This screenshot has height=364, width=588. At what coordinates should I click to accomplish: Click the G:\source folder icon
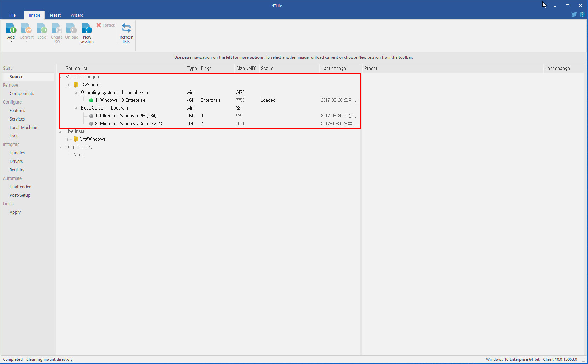click(x=75, y=84)
